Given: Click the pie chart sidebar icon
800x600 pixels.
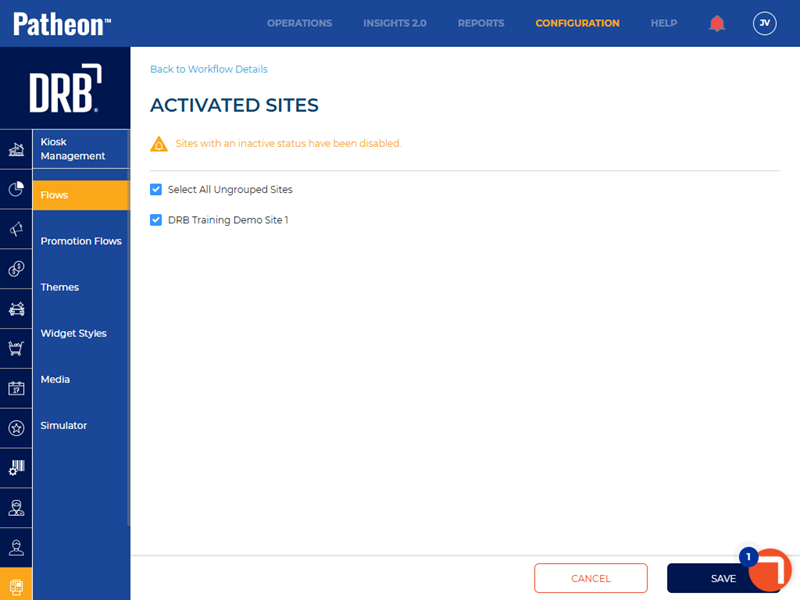Looking at the screenshot, I should click(16, 189).
